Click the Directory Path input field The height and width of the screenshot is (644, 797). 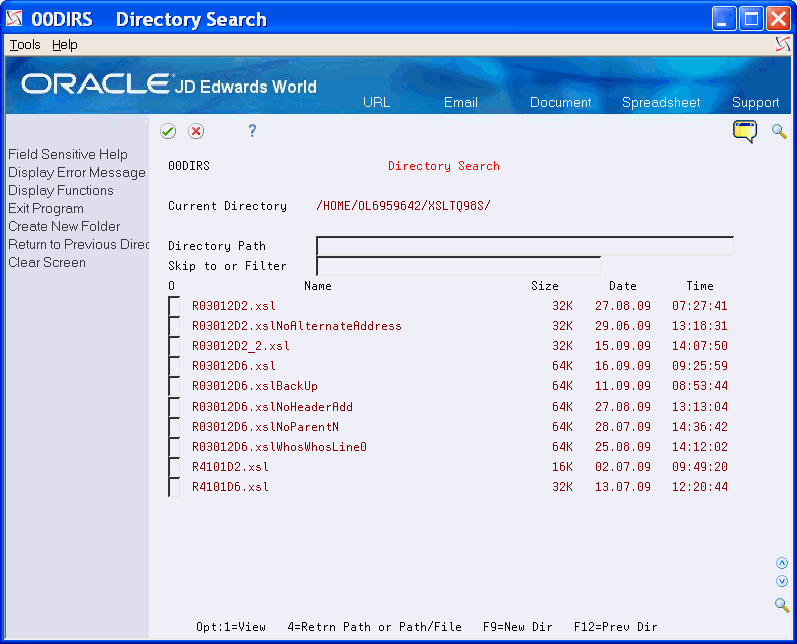525,246
